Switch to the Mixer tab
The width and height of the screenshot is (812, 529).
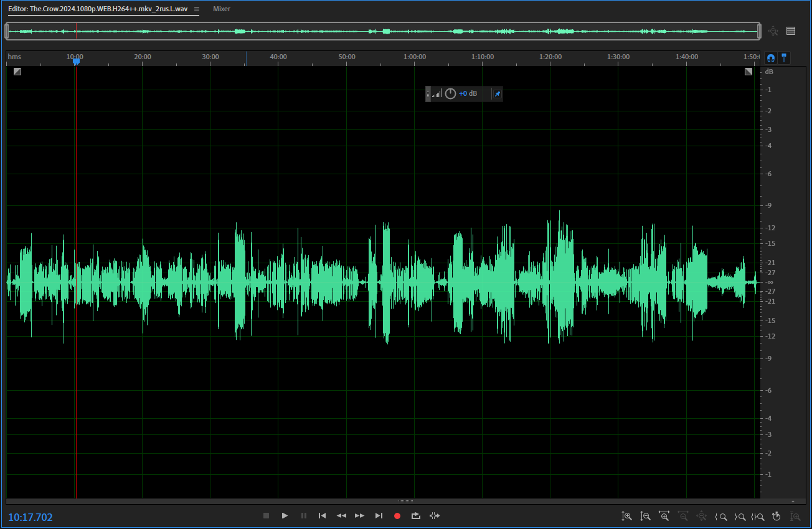click(221, 9)
